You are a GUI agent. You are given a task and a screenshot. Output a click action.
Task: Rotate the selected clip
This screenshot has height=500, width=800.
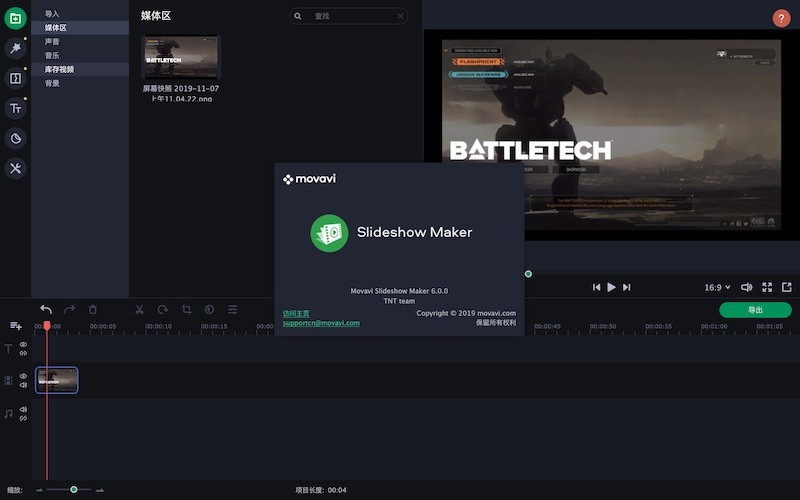(163, 309)
